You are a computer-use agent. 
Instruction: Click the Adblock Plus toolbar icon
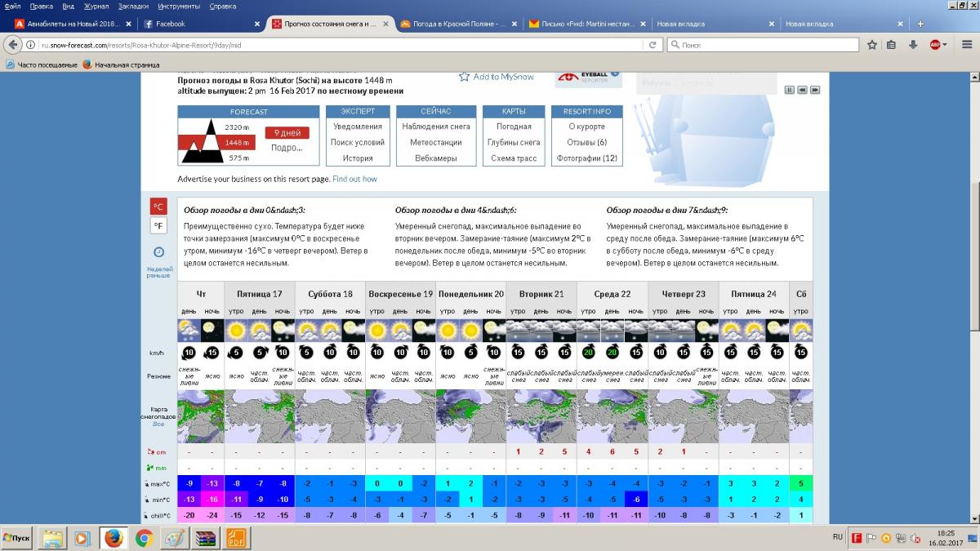[934, 45]
